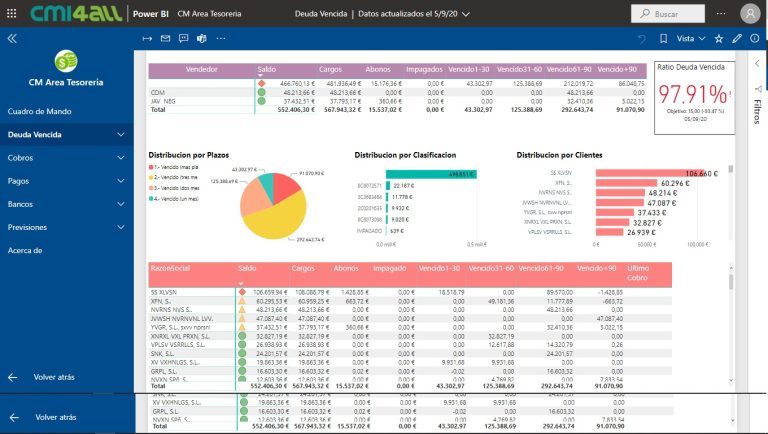Click the email subscribe envelope icon
The image size is (768, 434).
(165, 38)
